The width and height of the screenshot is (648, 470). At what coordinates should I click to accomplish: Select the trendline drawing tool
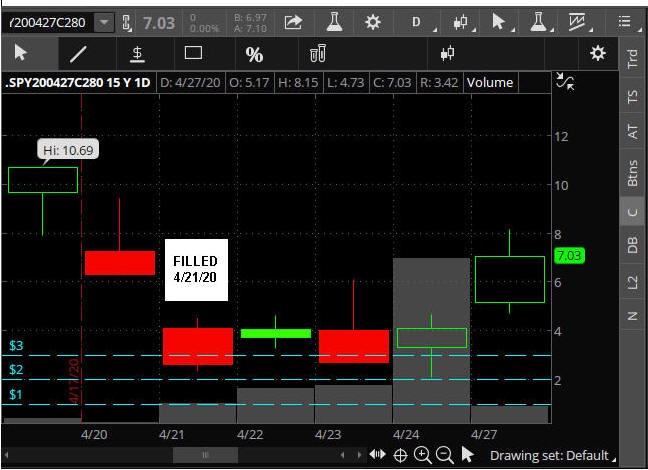(x=78, y=54)
